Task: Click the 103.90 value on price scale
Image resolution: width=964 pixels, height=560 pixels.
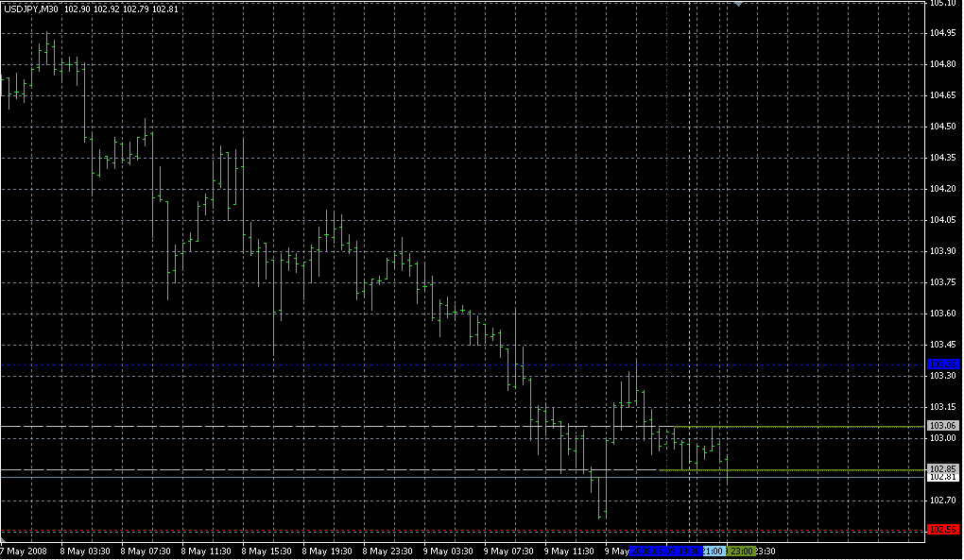Action: point(942,251)
